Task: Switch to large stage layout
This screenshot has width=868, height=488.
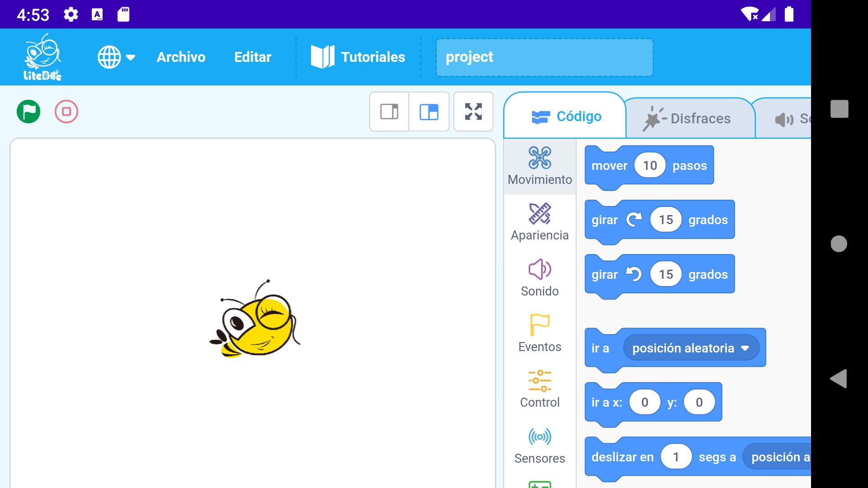Action: click(429, 112)
